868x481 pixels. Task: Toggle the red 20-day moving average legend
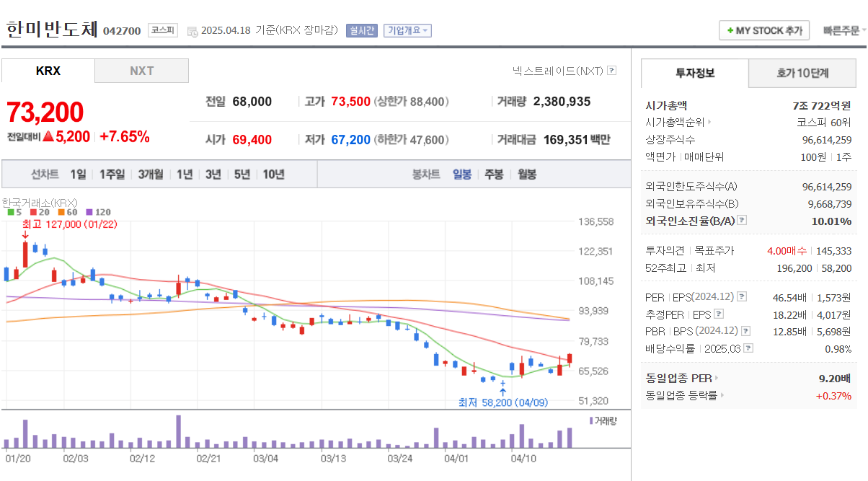pos(37,212)
